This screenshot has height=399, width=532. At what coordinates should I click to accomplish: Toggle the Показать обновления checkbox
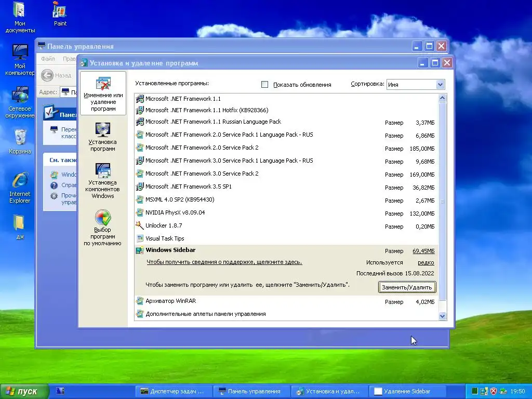(264, 85)
